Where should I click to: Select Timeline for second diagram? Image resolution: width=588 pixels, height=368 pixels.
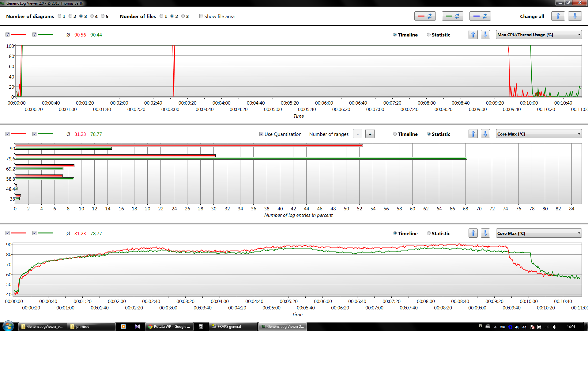pos(395,134)
